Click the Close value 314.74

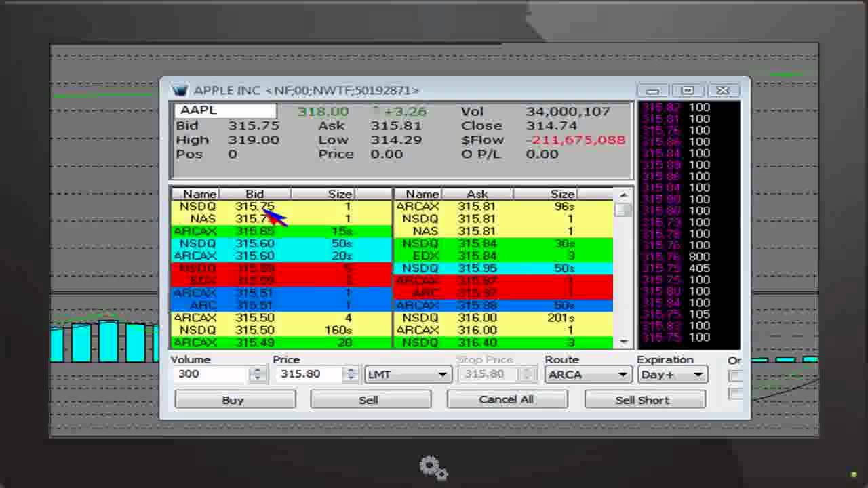(x=551, y=125)
